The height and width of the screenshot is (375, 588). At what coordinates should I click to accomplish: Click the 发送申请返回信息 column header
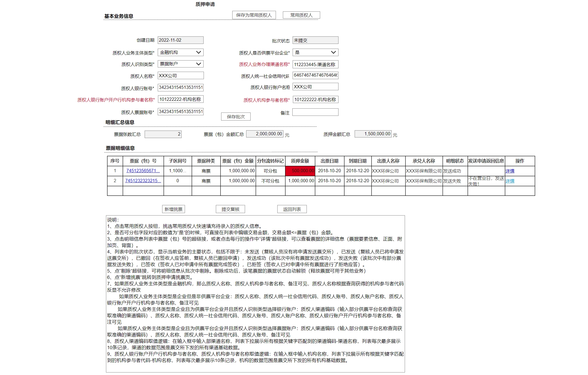coord(486,161)
